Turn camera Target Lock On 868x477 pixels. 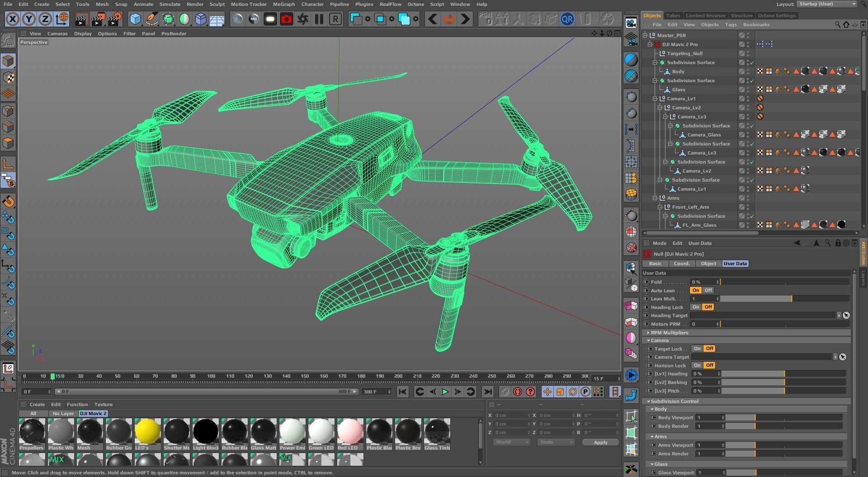coord(697,349)
